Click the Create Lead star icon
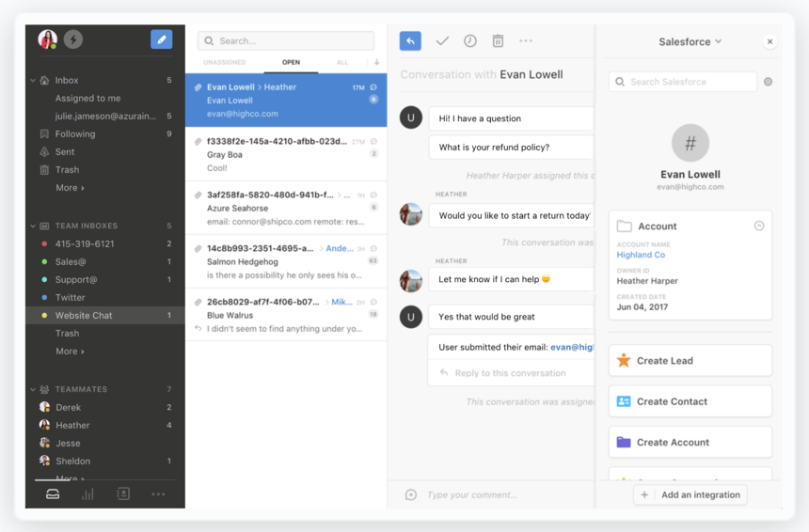The height and width of the screenshot is (532, 809). [x=624, y=360]
